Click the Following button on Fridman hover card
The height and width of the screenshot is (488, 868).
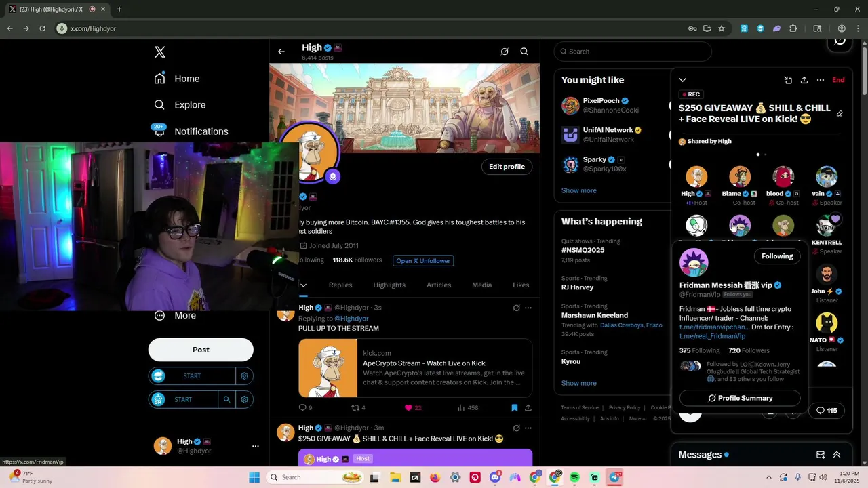(x=777, y=256)
